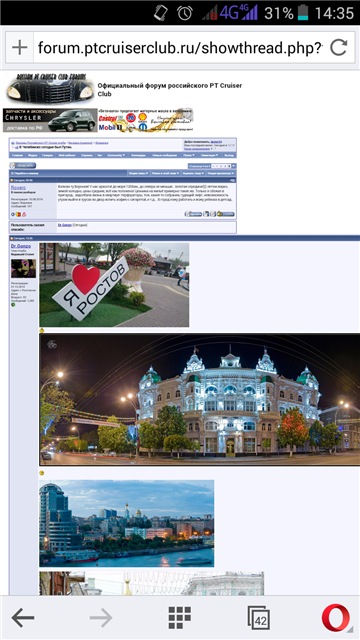Open the speed dial grid icon
The image size is (360, 640).
180,618
